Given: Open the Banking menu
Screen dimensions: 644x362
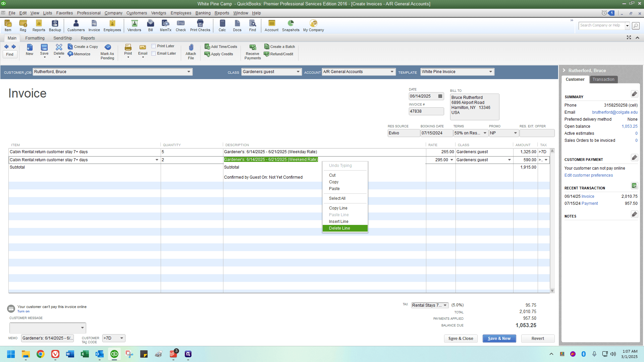Looking at the screenshot, I should [203, 13].
